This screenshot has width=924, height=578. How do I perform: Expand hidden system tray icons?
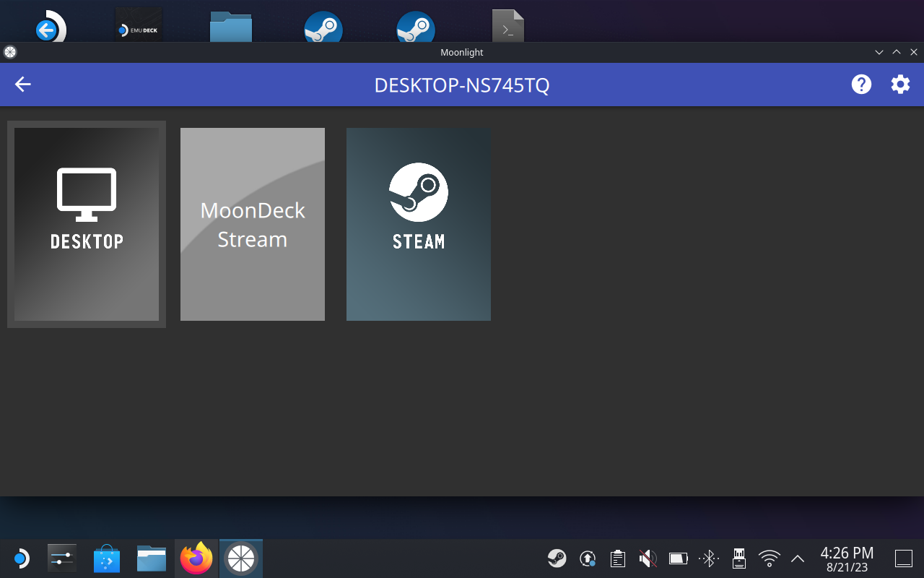click(798, 558)
